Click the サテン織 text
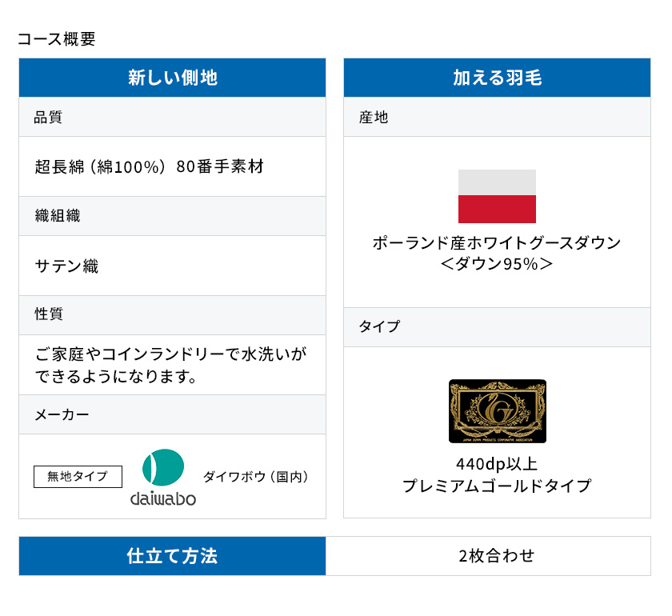Screen dimensions: 672x616 (x=66, y=266)
